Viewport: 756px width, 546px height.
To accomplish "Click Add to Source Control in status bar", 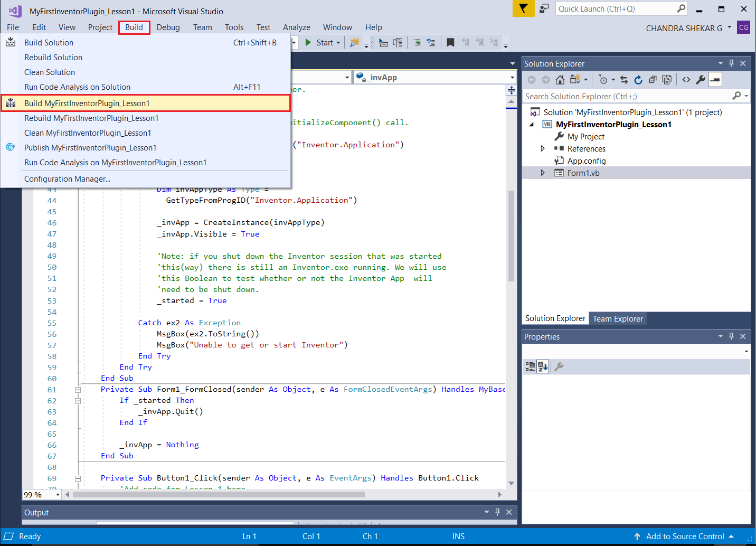I will point(685,536).
